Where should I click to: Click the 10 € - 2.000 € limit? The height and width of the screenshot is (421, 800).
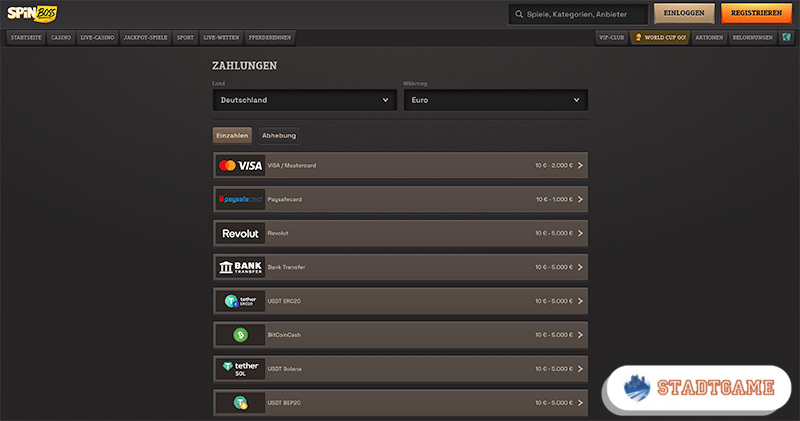point(554,165)
